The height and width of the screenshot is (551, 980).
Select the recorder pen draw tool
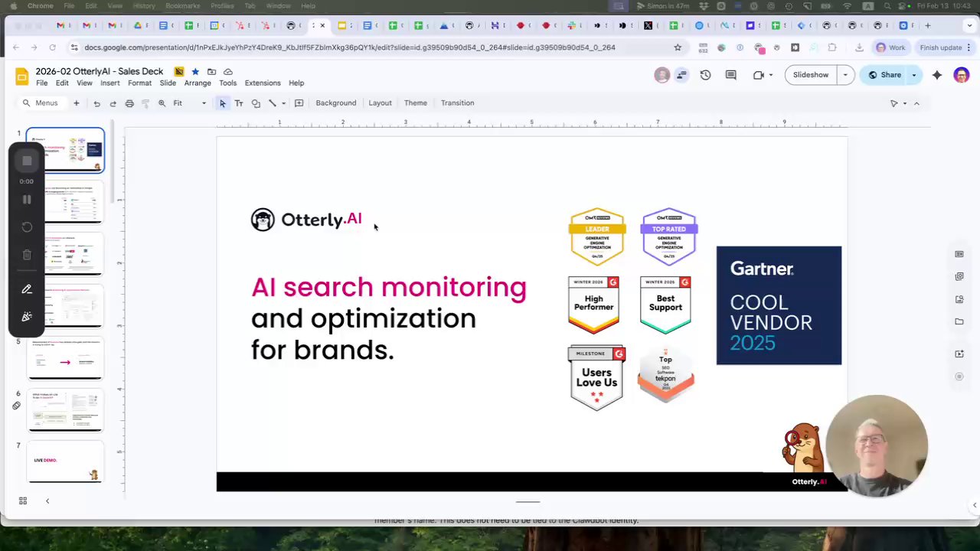tap(27, 289)
